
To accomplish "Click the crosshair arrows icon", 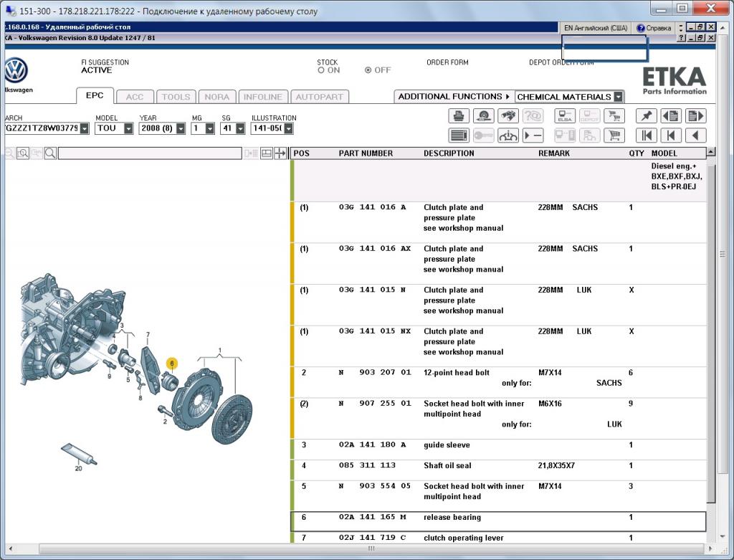I will [280, 153].
